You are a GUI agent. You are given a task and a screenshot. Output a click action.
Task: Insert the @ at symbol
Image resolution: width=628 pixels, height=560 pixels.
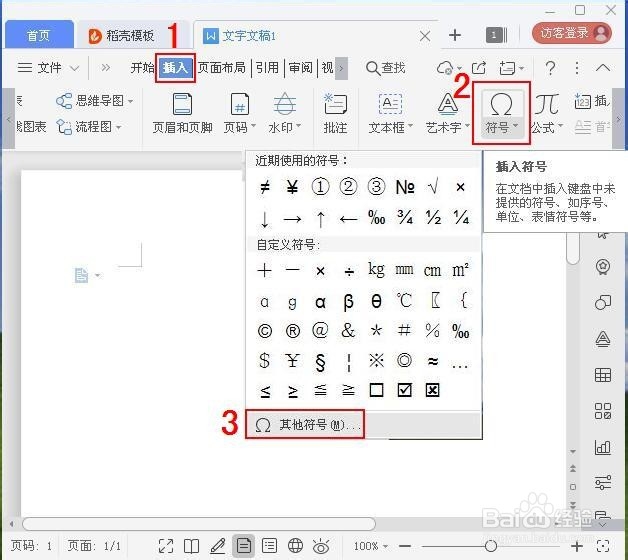[320, 331]
